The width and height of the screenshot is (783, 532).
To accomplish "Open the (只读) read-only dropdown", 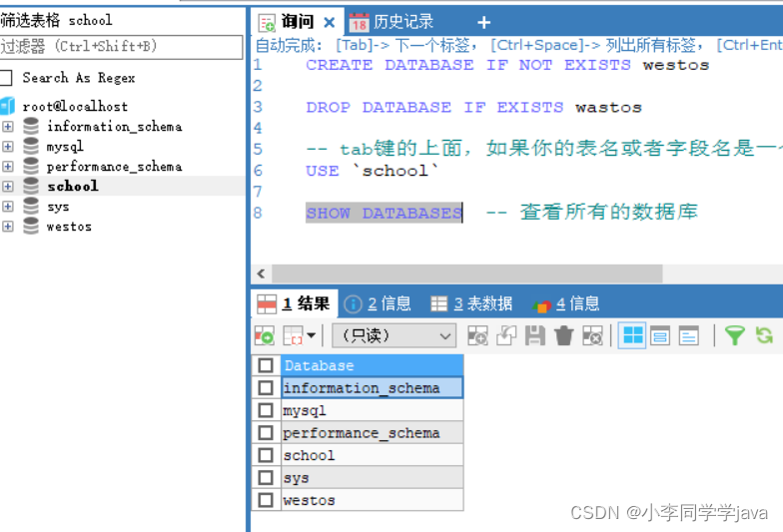I will point(393,335).
